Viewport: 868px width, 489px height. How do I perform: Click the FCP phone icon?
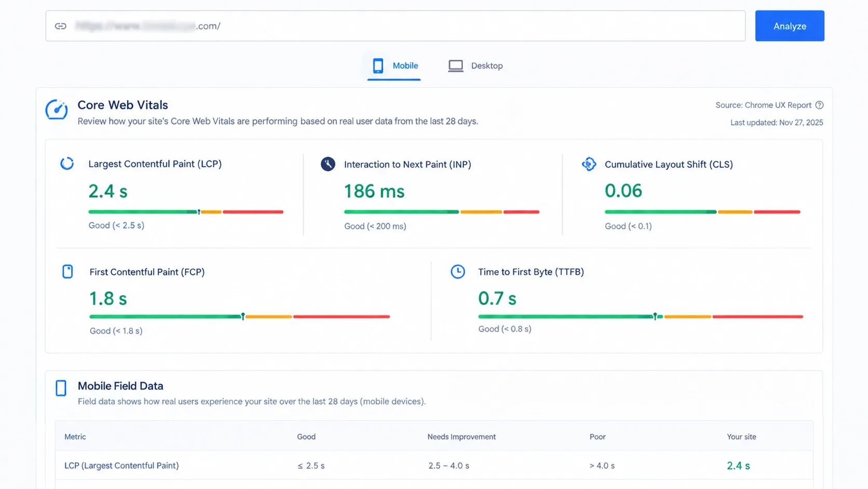click(67, 271)
